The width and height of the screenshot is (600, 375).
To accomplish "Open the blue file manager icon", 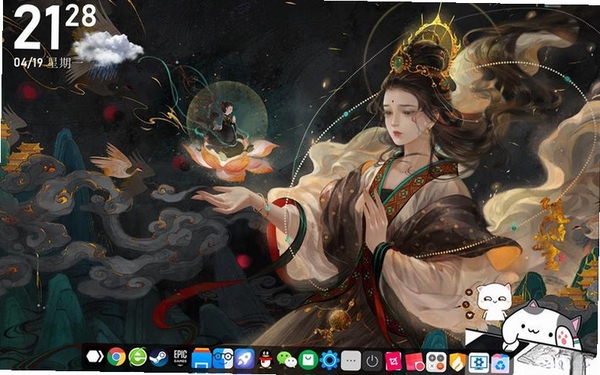I will 201,359.
